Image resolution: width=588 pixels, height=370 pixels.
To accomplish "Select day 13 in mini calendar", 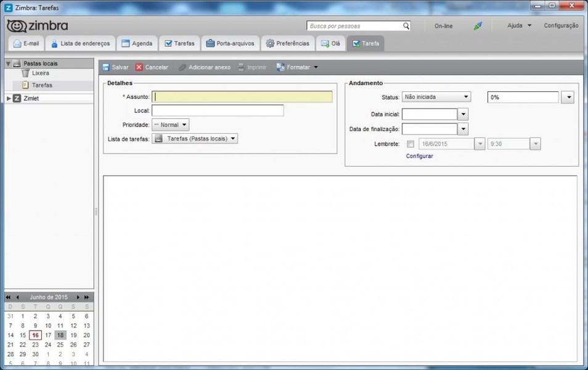I will pos(87,326).
